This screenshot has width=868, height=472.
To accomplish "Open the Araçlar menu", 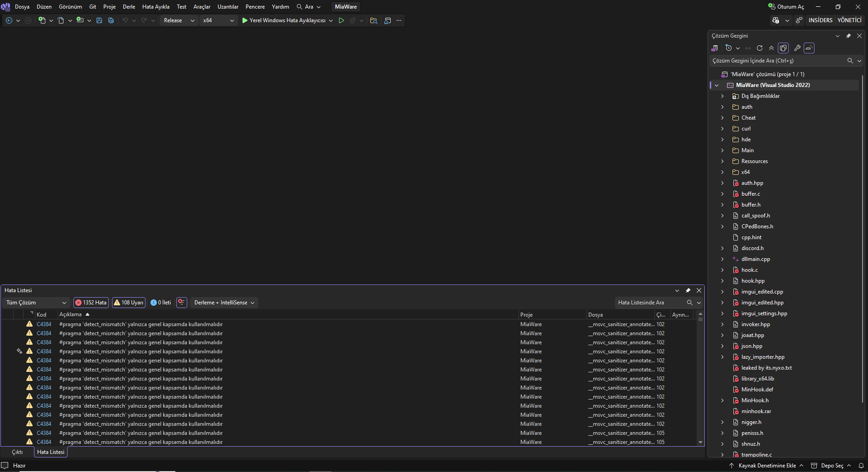I will coord(202,7).
